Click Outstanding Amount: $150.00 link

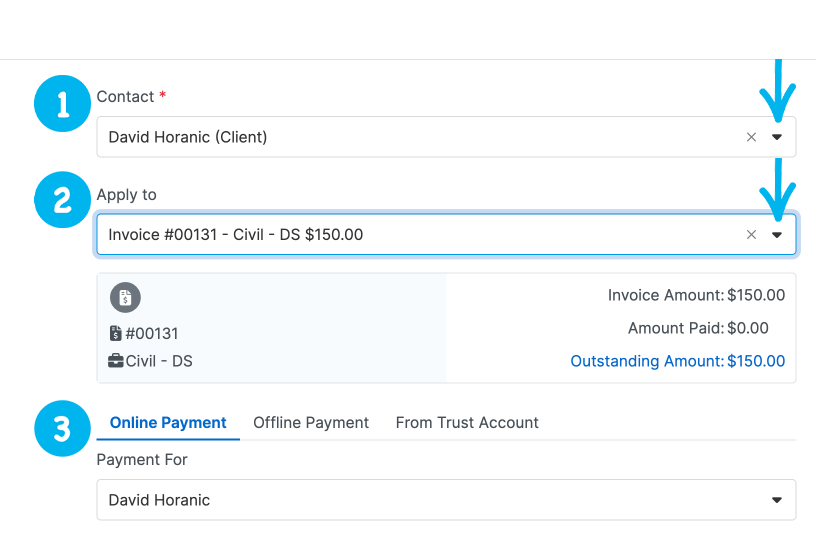(x=678, y=361)
